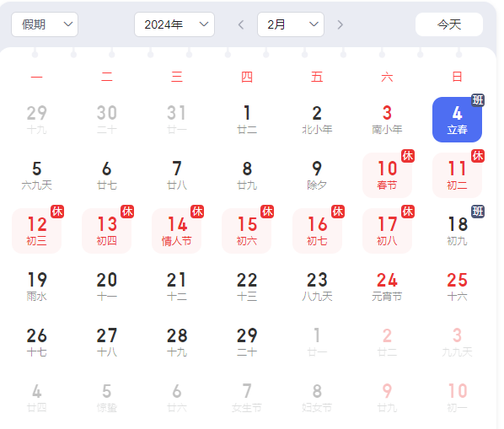Click the 班 badge on February 18
The width and height of the screenshot is (504, 429).
478,212
